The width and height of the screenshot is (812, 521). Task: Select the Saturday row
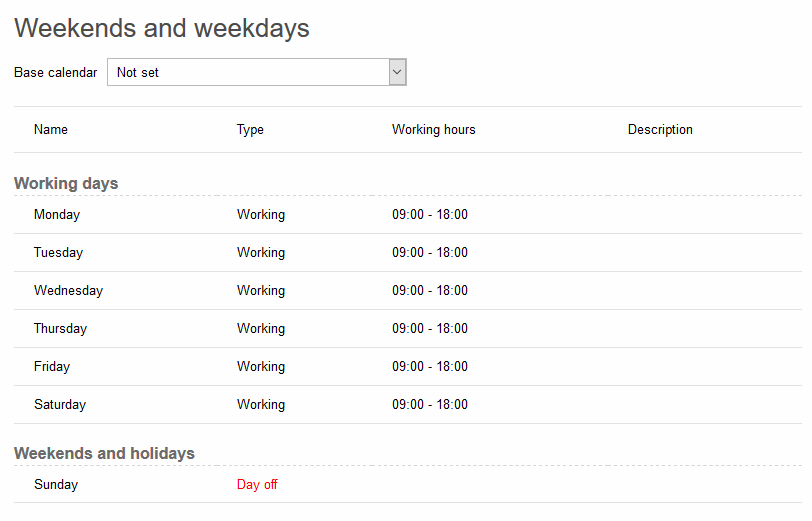[x=408, y=404]
